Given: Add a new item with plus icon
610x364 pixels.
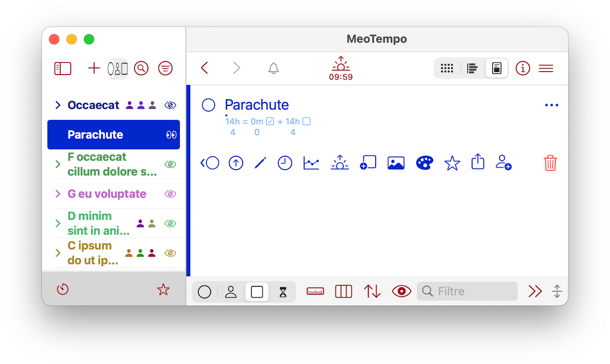Looking at the screenshot, I should (x=94, y=69).
